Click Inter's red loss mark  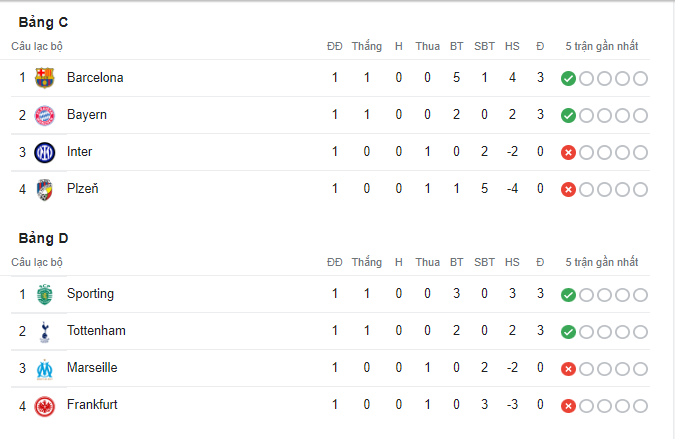click(568, 152)
